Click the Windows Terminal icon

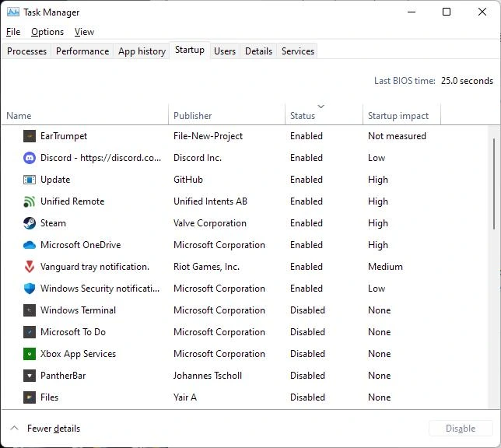[30, 310]
